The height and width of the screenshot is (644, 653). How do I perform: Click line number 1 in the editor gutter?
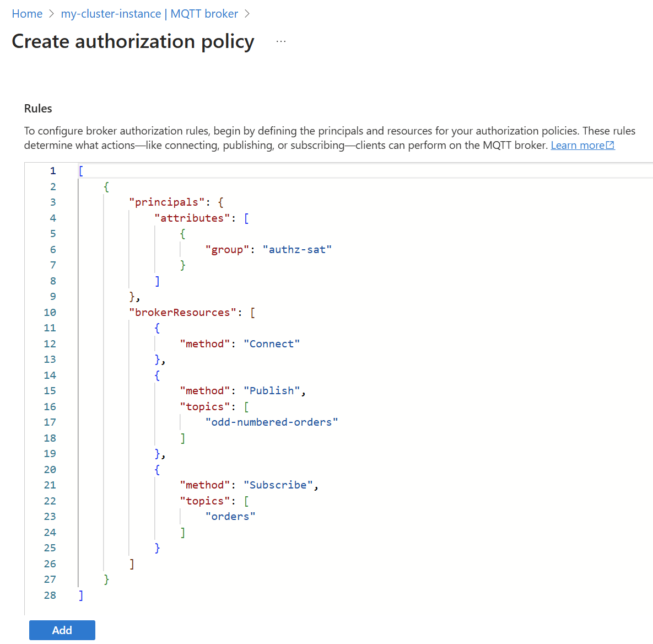click(53, 170)
